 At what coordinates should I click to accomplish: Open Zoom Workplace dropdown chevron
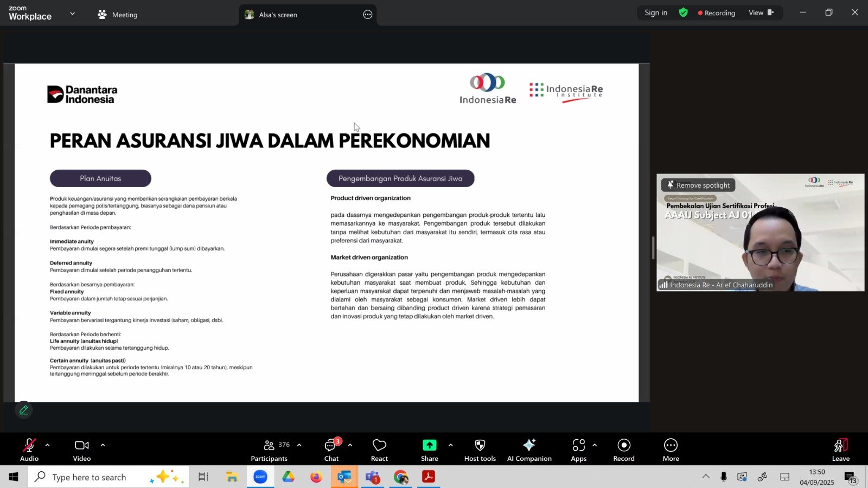point(73,14)
